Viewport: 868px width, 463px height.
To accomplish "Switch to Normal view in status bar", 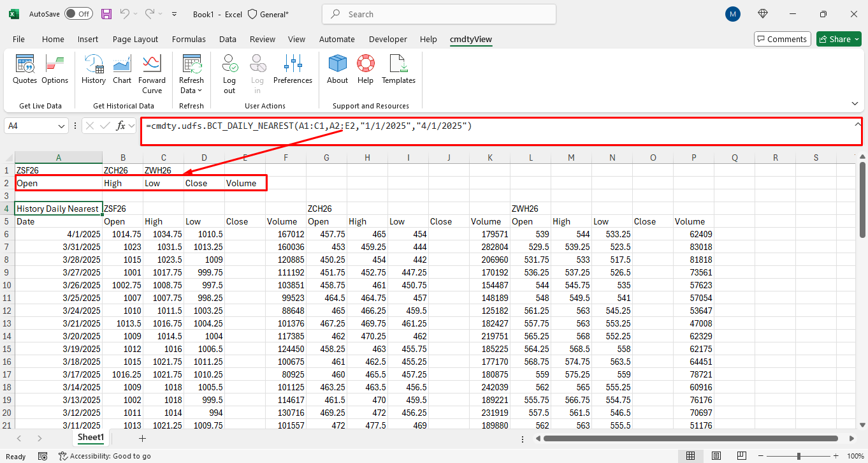I will 690,456.
